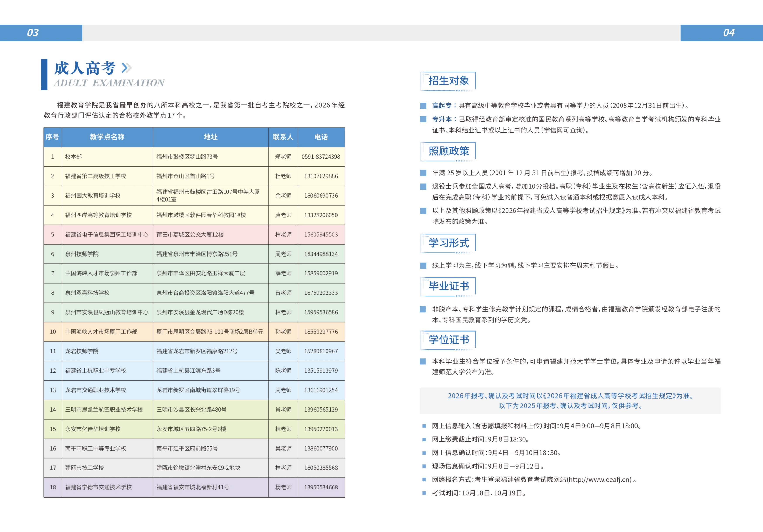Click contact 余老师
Screen dimensions: 763x532
point(283,196)
